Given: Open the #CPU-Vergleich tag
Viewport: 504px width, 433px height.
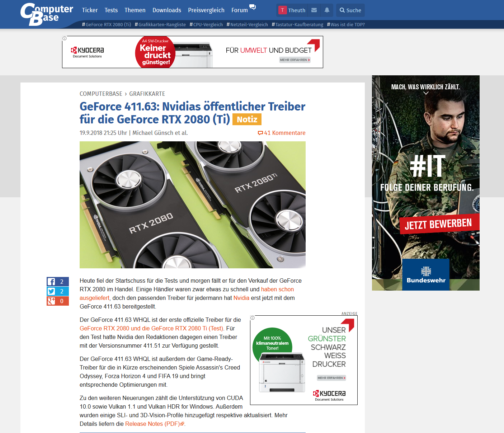Looking at the screenshot, I should [206, 24].
